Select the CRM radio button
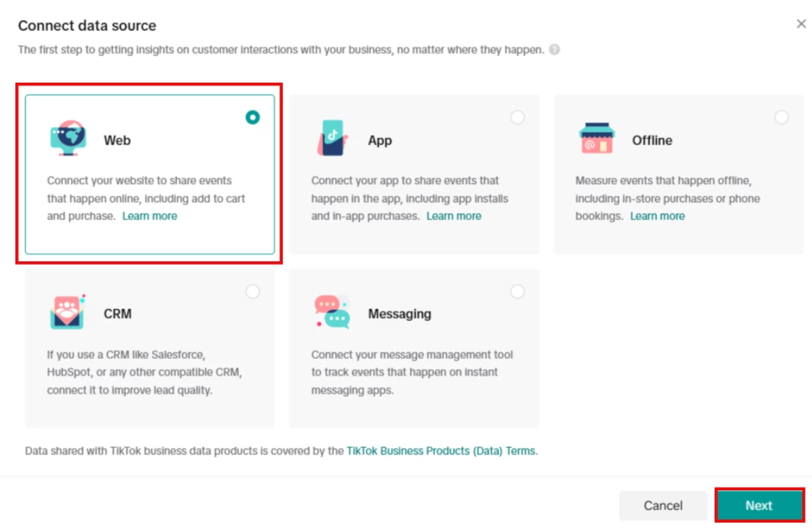The width and height of the screenshot is (812, 529). 252,291
